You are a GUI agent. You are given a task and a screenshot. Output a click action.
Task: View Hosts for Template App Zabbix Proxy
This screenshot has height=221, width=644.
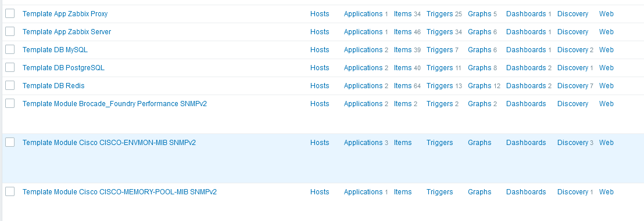click(x=320, y=14)
